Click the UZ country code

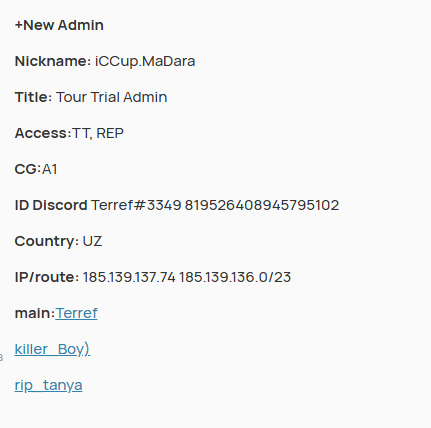click(92, 241)
